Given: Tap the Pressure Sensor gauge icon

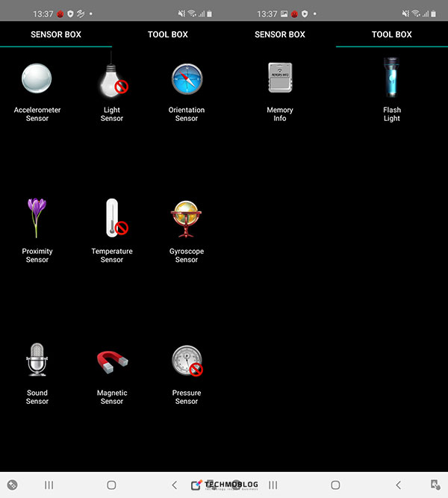Looking at the screenshot, I should pyautogui.click(x=187, y=361).
